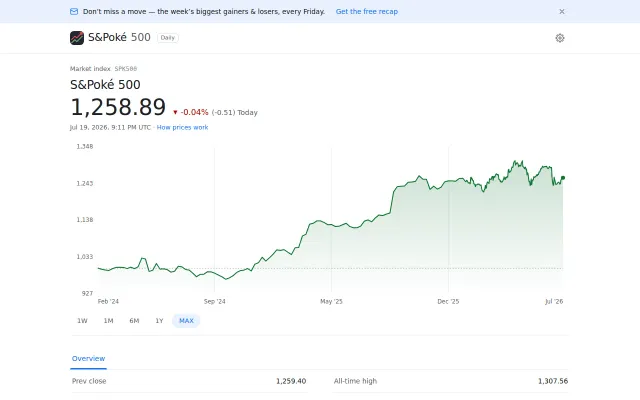Click the May '25 axis label
The height and width of the screenshot is (400, 640).
pos(331,302)
